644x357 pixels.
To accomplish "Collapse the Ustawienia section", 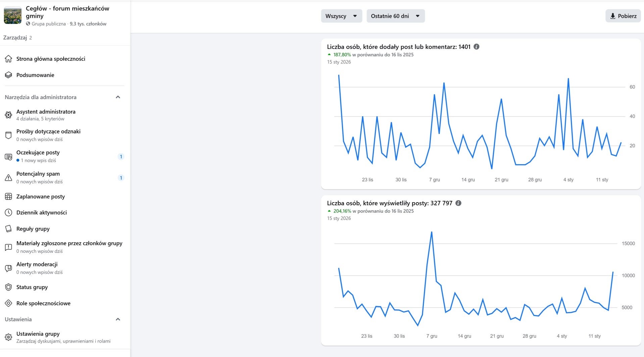I will click(x=118, y=319).
